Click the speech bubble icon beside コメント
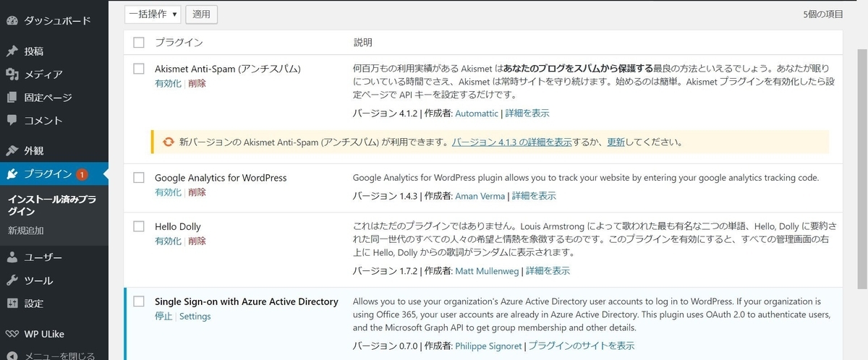The height and width of the screenshot is (360, 868). 12,120
